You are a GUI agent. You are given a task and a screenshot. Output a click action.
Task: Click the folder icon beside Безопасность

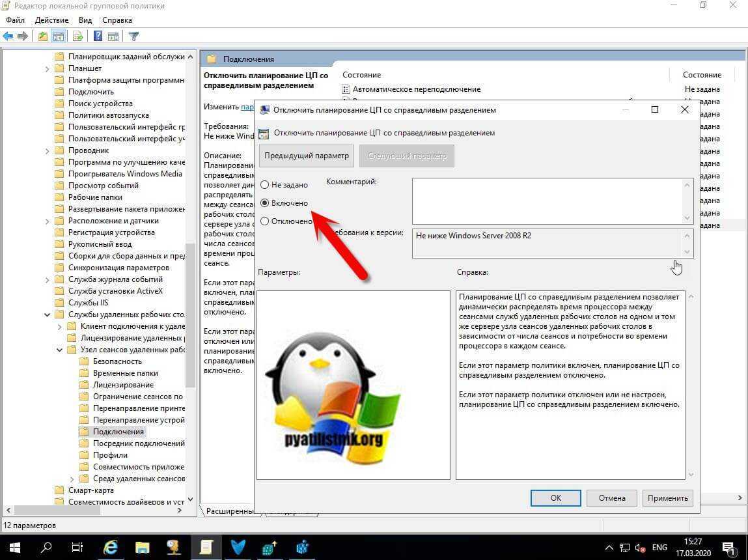(84, 361)
